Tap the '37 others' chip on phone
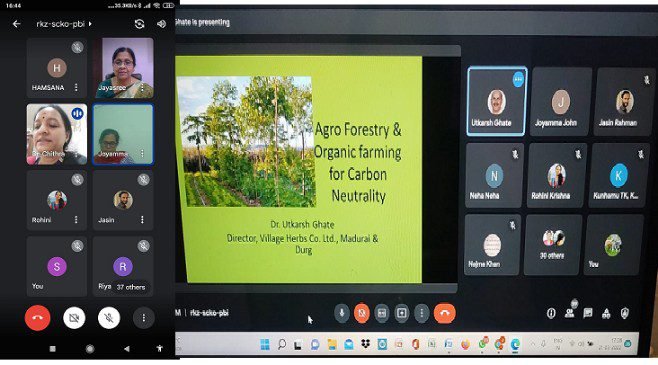 (x=131, y=287)
